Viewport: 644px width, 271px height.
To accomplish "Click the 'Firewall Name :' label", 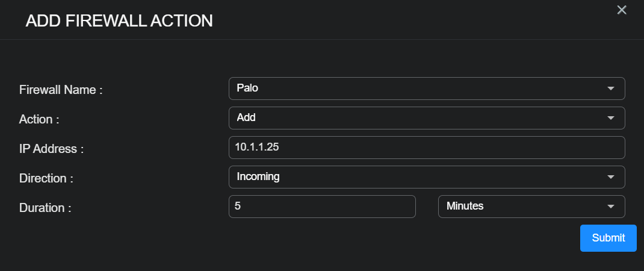I will coord(61,90).
